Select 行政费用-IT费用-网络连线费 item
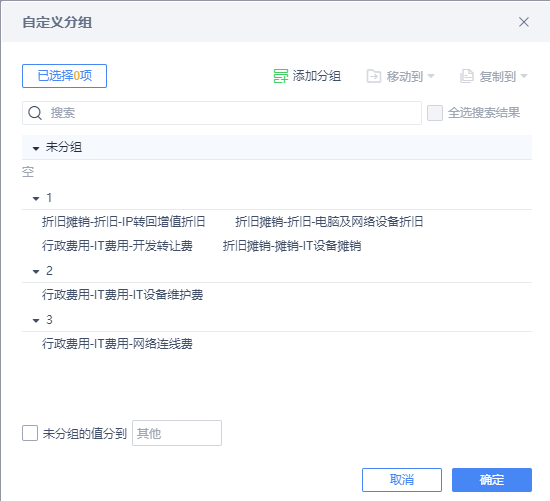This screenshot has height=501, width=550. 117,344
